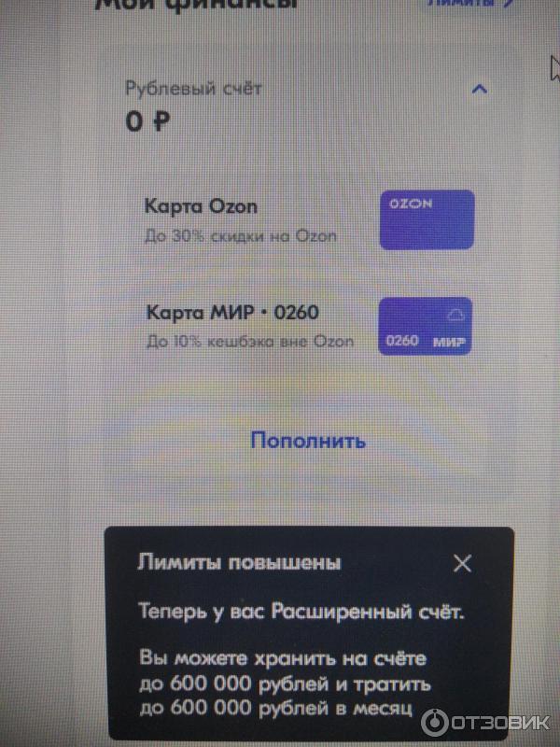Click the Отзовик watermark logo
This screenshot has width=560, height=747.
coord(485,722)
